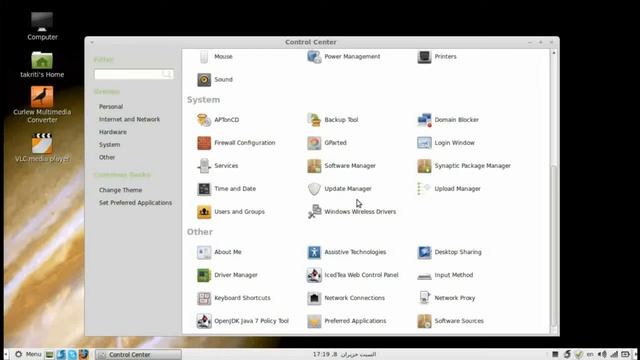Screen dimensions: 640x360
Task: Open the Upload Manager icon
Action: click(x=424, y=189)
